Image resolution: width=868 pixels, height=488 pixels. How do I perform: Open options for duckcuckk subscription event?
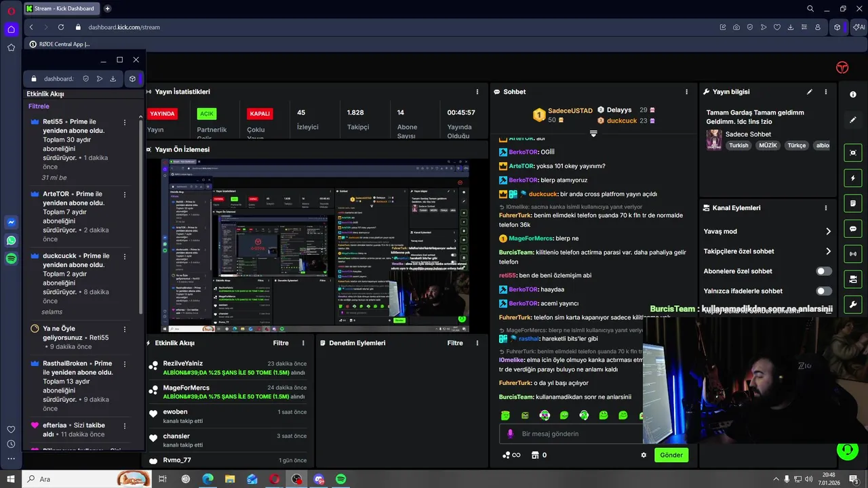click(x=125, y=256)
